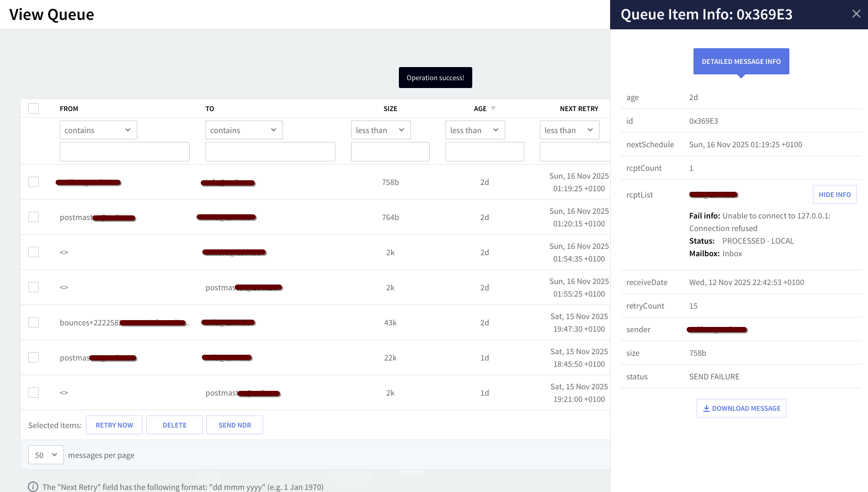This screenshot has width=868, height=492.
Task: Click the AGE filter value input box
Action: [x=484, y=151]
